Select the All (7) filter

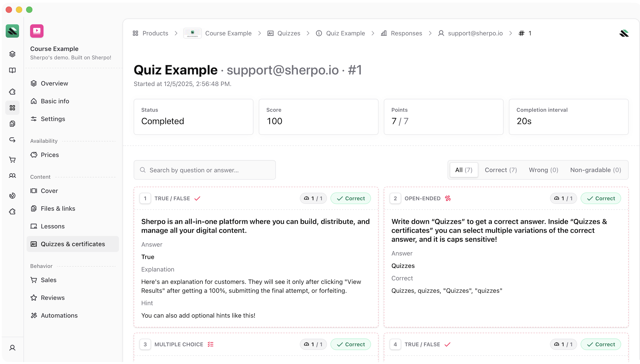(464, 170)
